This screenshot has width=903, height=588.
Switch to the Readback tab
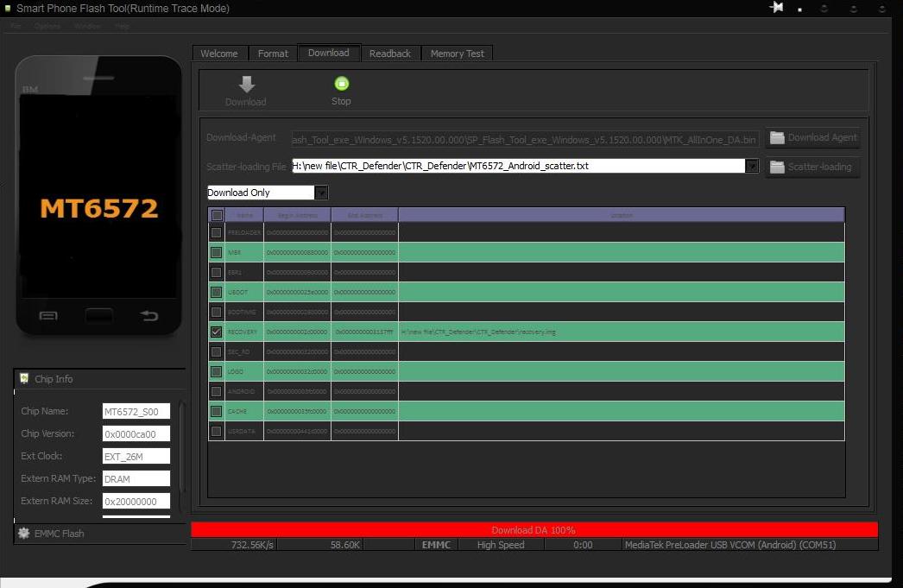[390, 54]
